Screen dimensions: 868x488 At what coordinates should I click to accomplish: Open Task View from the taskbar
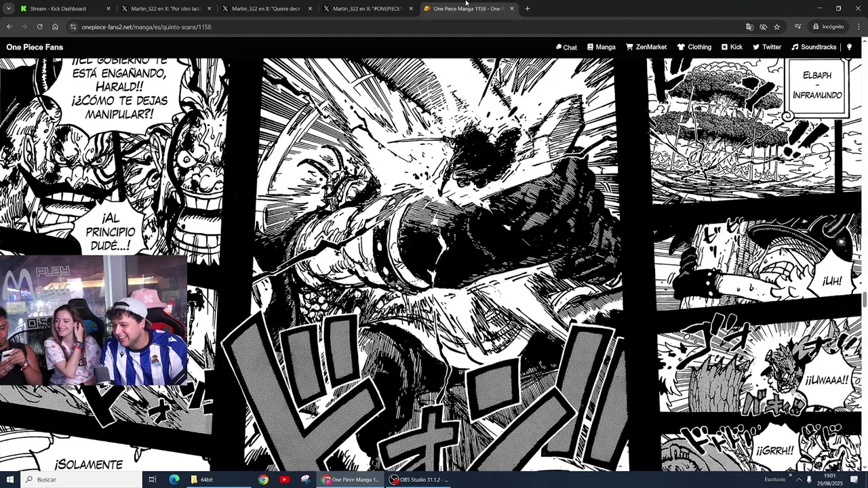click(x=153, y=479)
